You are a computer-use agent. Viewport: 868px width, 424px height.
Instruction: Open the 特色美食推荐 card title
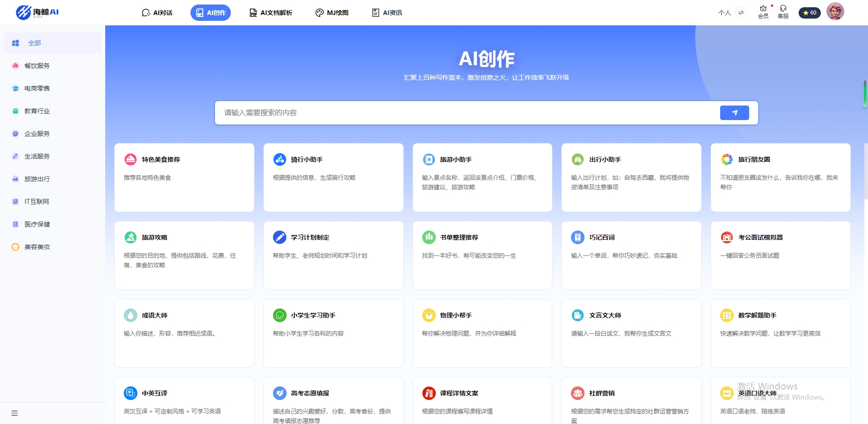161,159
